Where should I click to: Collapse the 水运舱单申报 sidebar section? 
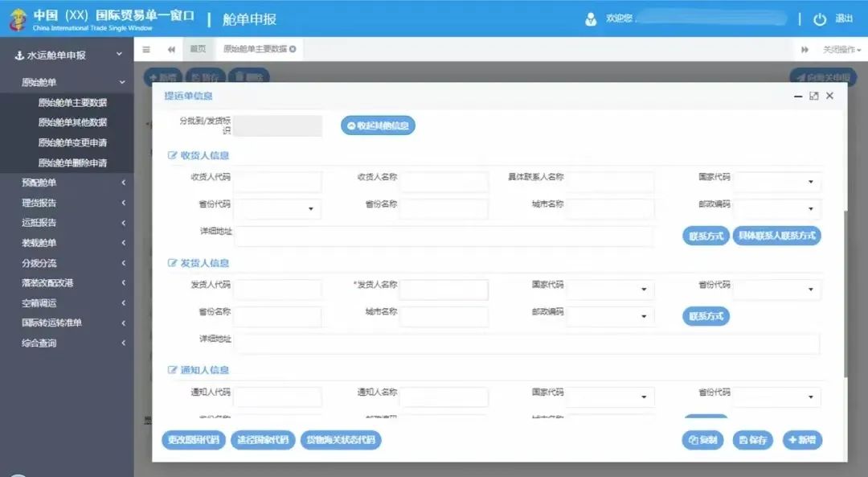pos(119,55)
